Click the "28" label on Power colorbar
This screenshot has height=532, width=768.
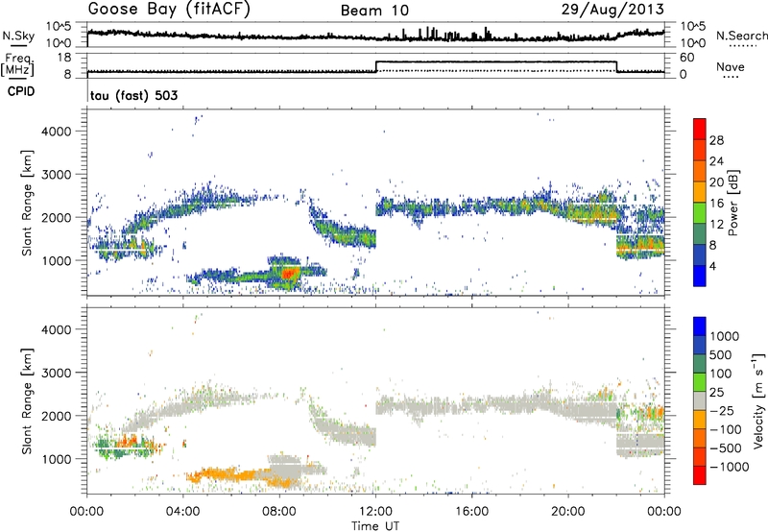tap(716, 140)
